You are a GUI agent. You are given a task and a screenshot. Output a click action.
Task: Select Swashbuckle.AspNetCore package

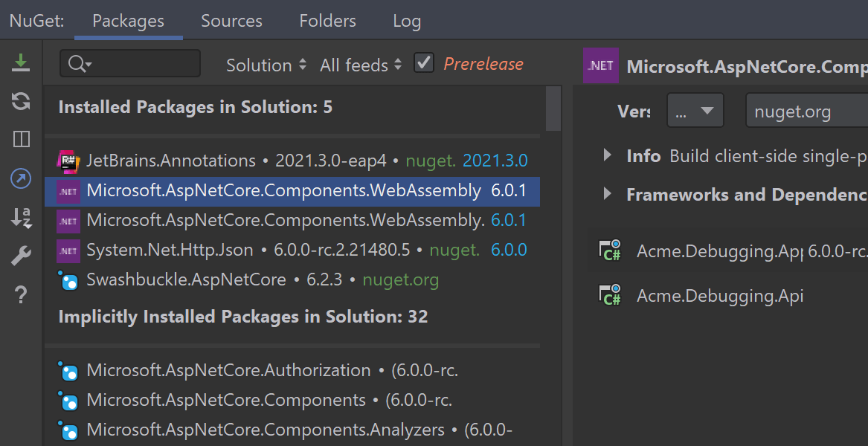[186, 280]
